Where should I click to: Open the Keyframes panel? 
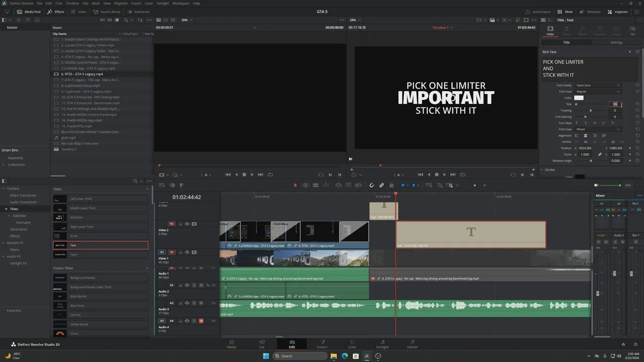[138, 12]
